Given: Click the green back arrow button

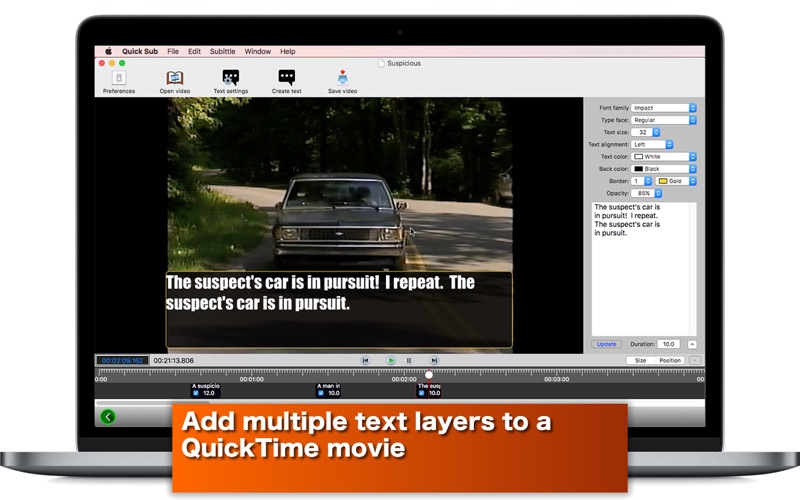Looking at the screenshot, I should 108,417.
